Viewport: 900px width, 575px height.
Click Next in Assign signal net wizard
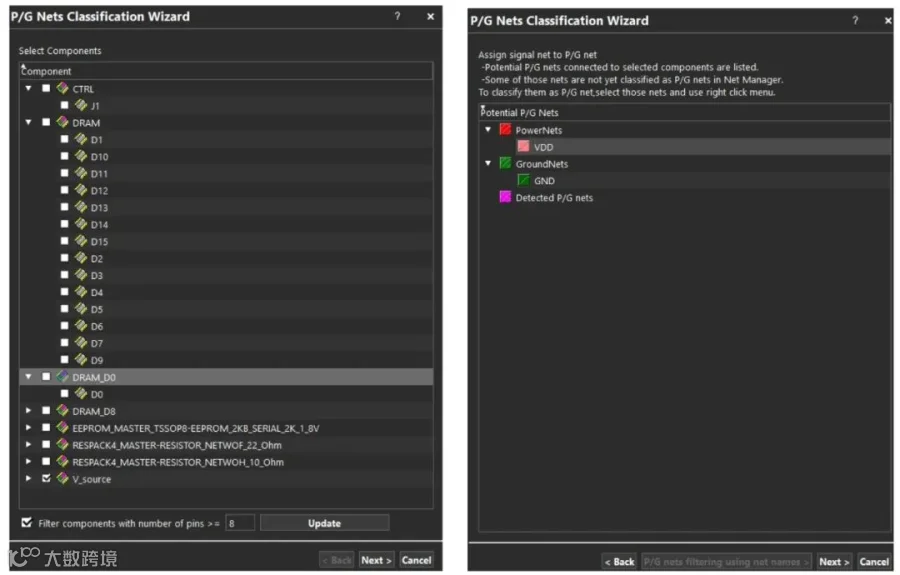[x=834, y=562]
